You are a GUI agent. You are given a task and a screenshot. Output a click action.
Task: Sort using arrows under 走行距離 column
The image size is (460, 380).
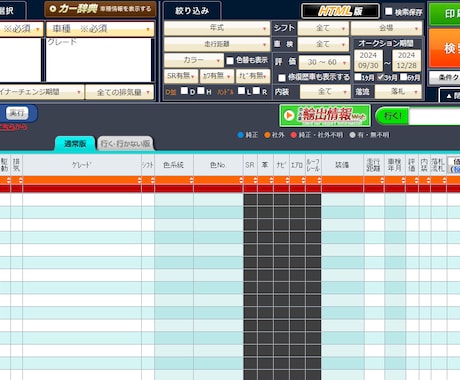[382, 180]
